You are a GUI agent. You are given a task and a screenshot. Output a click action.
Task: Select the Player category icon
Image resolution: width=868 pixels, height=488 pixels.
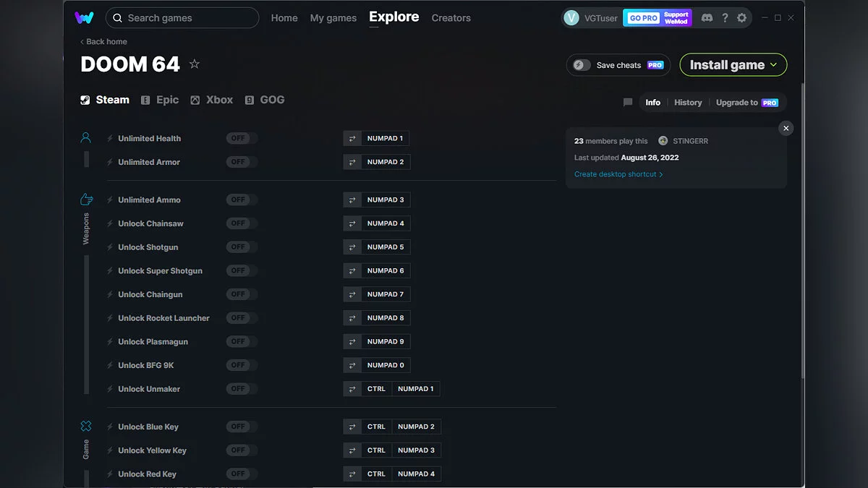(86, 137)
